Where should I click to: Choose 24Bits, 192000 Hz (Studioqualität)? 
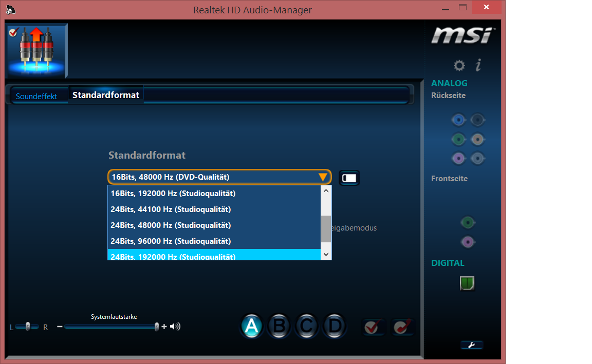coord(214,254)
